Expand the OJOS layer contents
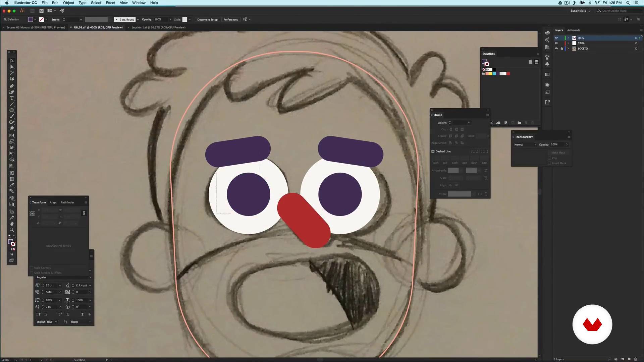Screen dimensions: 644x362 pos(568,38)
